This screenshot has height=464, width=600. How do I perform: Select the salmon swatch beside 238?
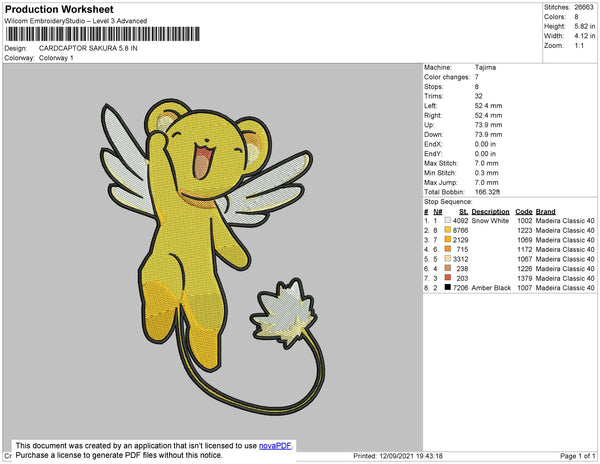[x=448, y=269]
